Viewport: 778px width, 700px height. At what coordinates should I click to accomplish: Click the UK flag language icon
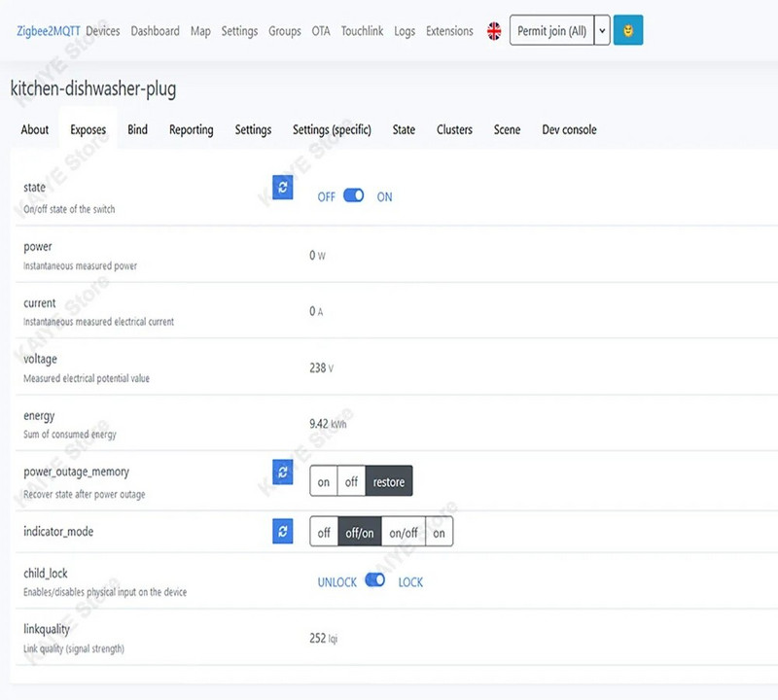[494, 31]
